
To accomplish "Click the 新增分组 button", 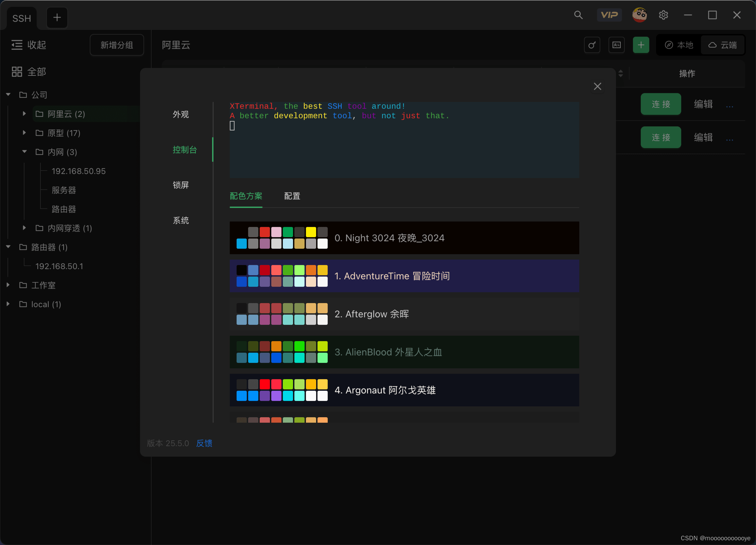I will tap(117, 45).
